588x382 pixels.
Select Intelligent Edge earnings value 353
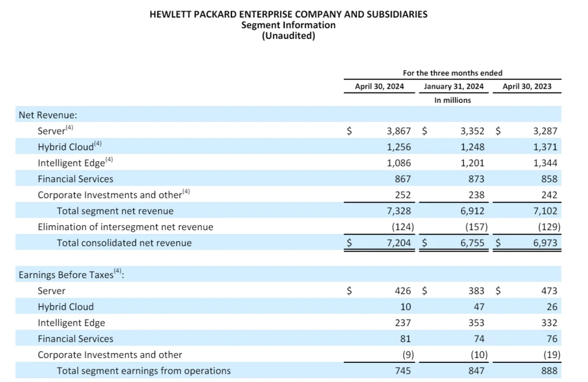tap(476, 323)
